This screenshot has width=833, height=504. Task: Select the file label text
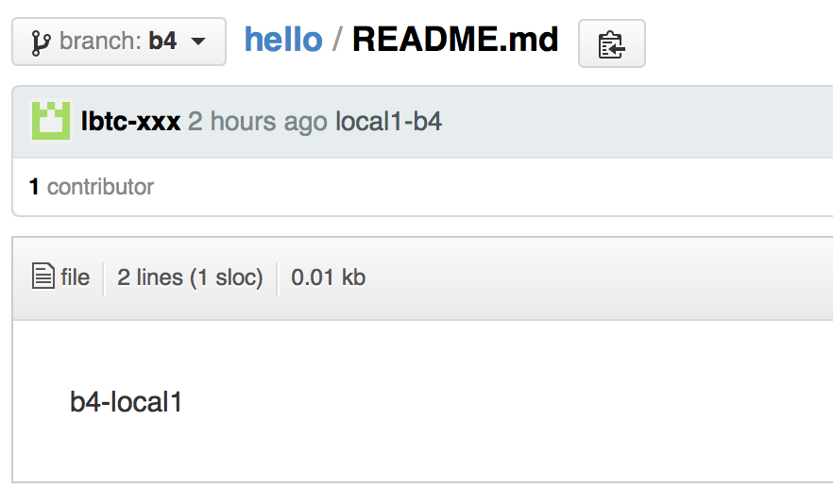coord(75,277)
